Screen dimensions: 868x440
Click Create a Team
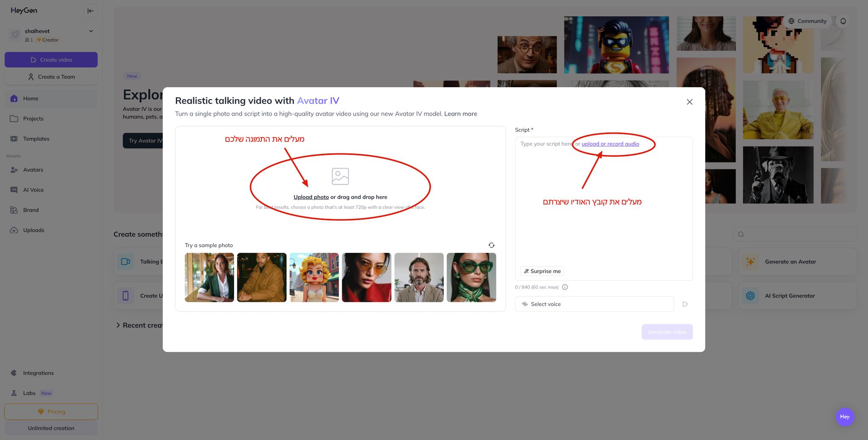click(51, 77)
